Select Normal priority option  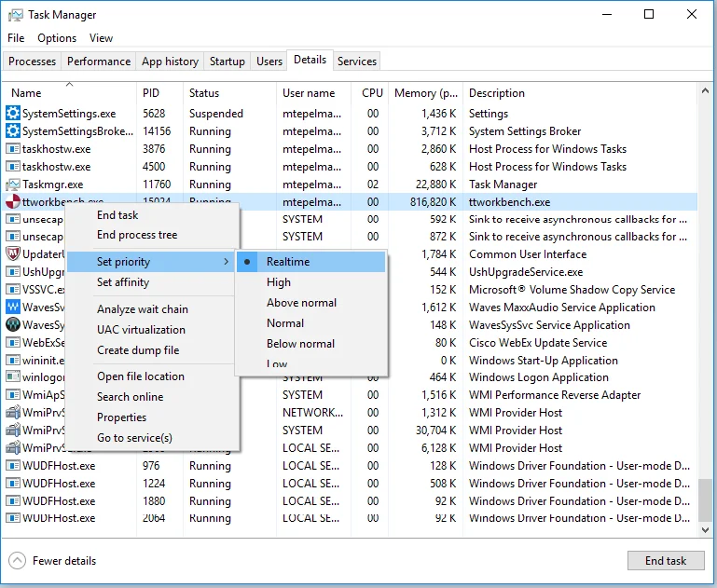pyautogui.click(x=310, y=323)
